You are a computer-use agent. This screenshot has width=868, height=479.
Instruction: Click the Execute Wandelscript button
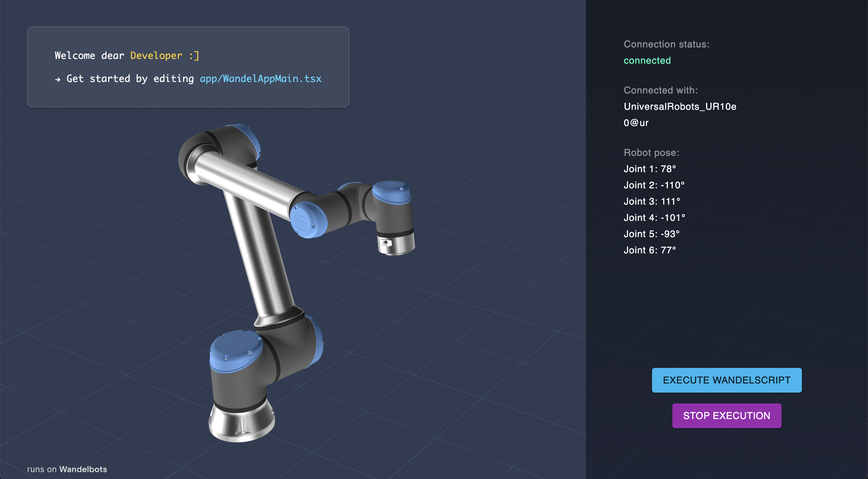727,380
